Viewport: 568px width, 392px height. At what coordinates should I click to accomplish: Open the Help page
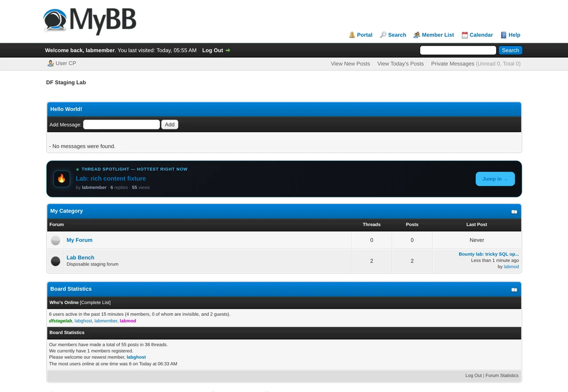tap(514, 35)
